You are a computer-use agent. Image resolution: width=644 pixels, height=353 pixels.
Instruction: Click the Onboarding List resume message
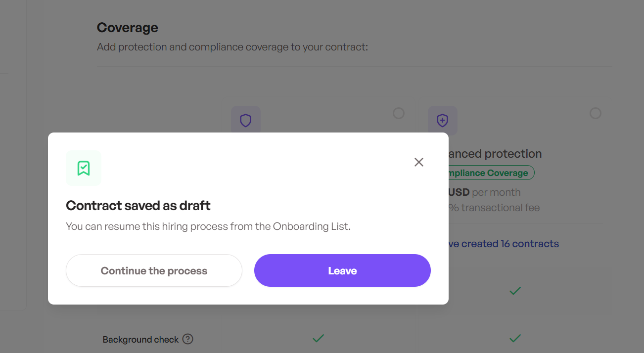pyautogui.click(x=208, y=227)
